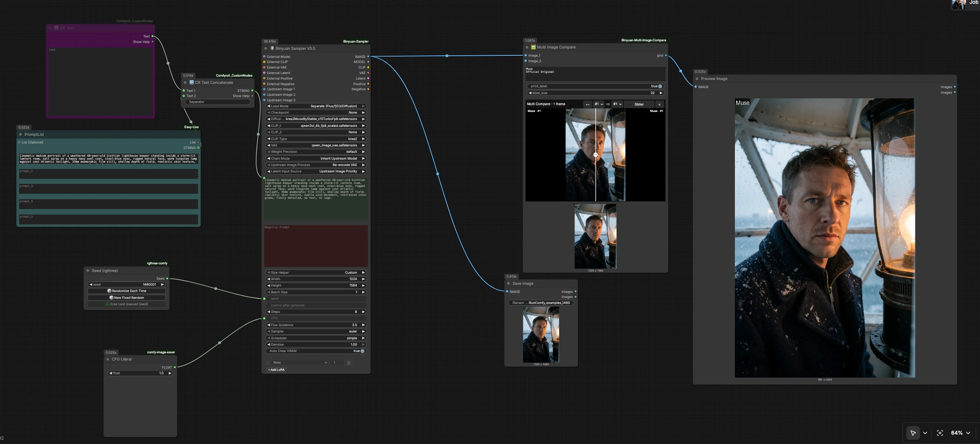
Task: Click the trash icon in the LoRA row
Action: coord(349,363)
